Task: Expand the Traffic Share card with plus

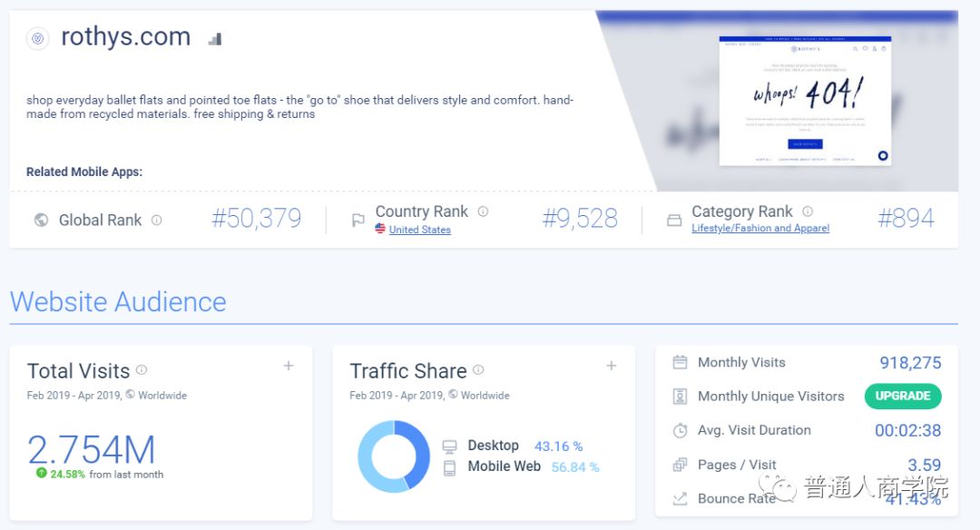Action: pos(612,366)
